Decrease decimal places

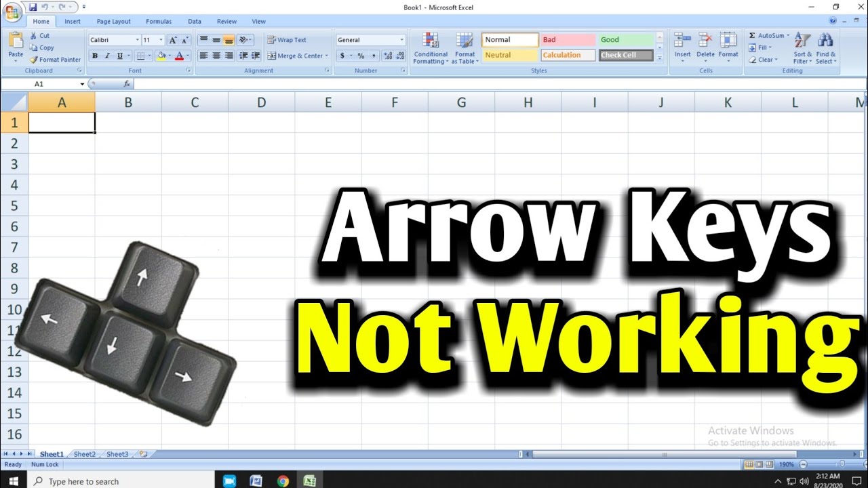pyautogui.click(x=399, y=56)
